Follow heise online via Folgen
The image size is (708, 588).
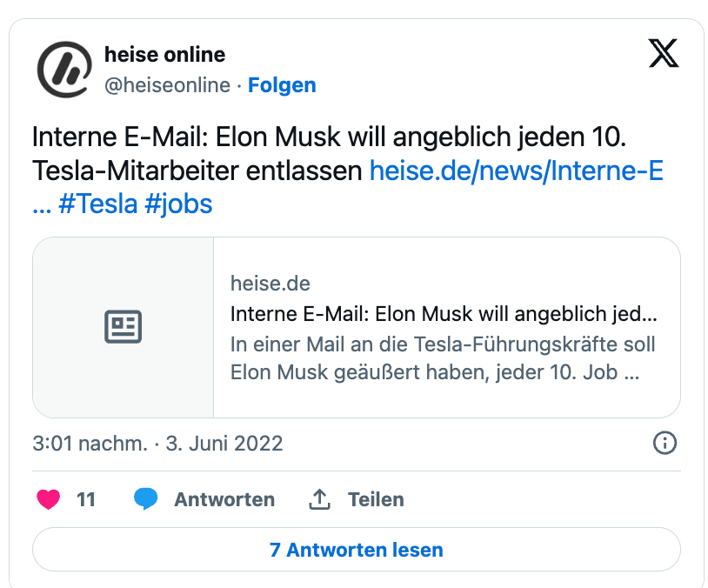tap(282, 85)
